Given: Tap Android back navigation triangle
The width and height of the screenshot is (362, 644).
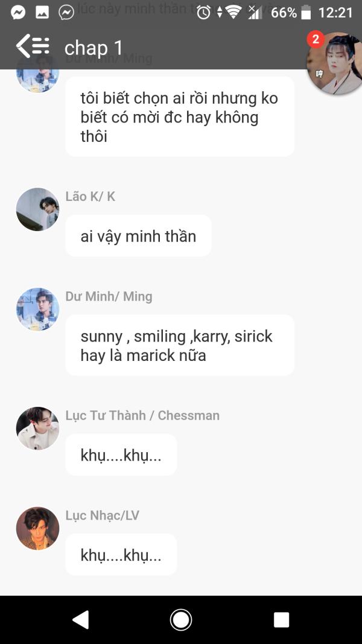Looking at the screenshot, I should point(80,620).
